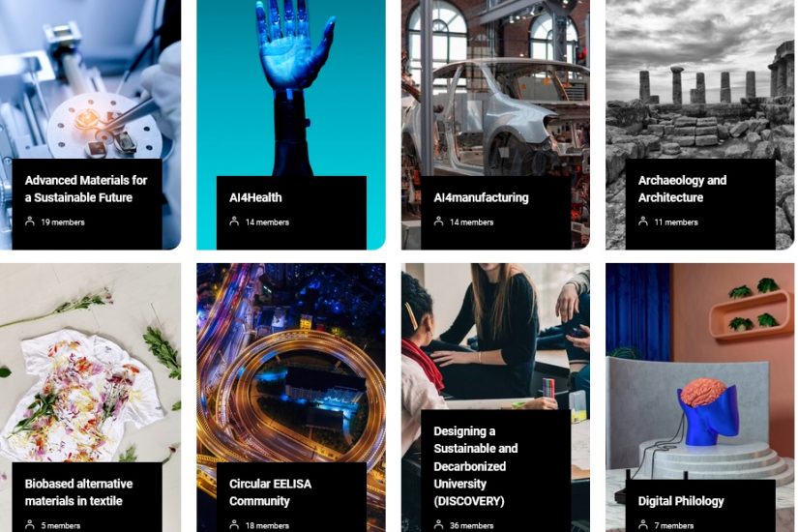
Task: Click person icon on Biobased textile card
Action: coord(30,525)
